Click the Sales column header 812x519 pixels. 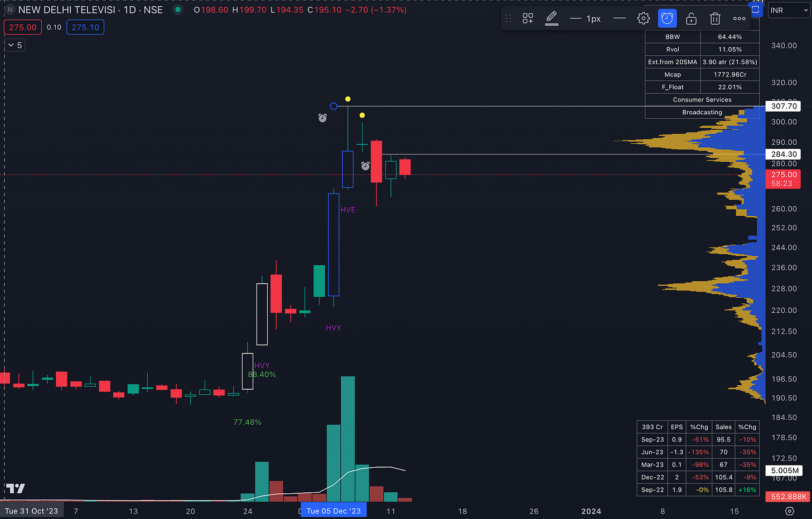(x=723, y=427)
